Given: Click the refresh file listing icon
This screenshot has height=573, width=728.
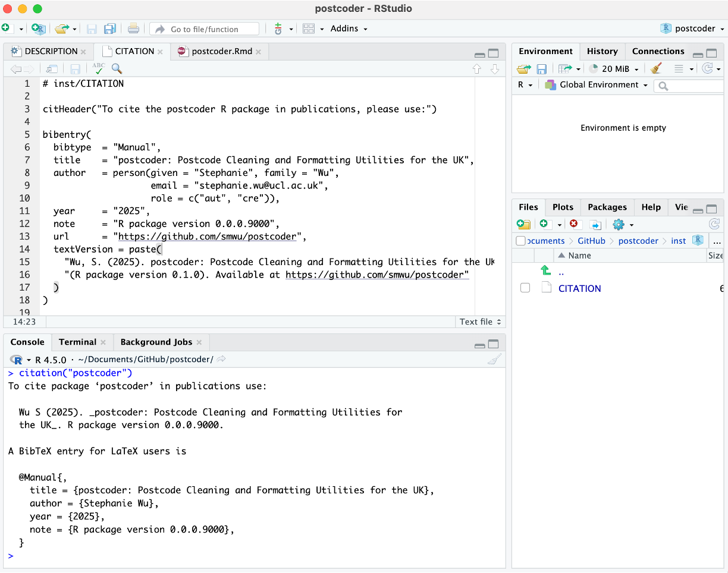Looking at the screenshot, I should tap(714, 224).
